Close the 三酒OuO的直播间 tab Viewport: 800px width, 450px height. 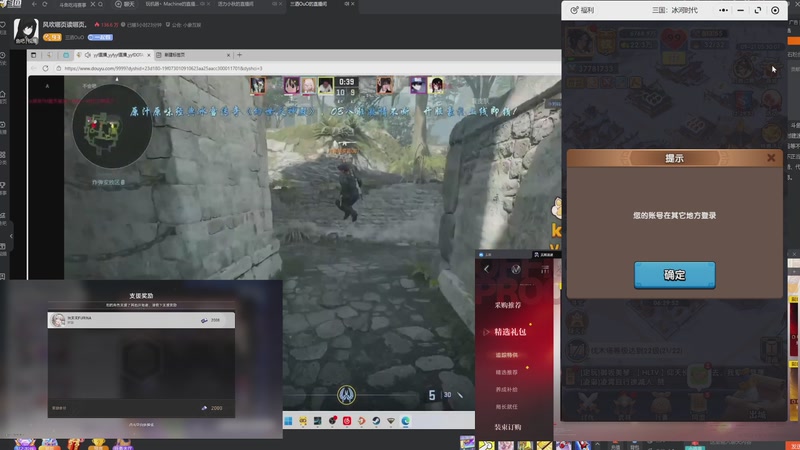[353, 4]
